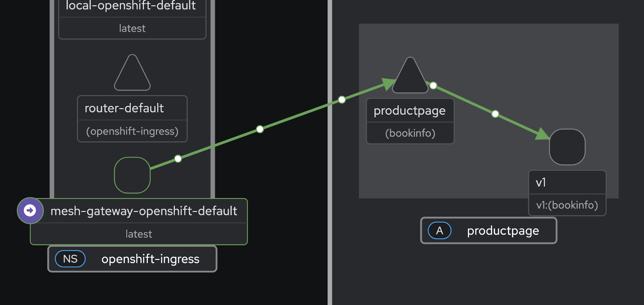The height and width of the screenshot is (305, 644).
Task: Select the openshift-ingress namespace box label
Action: pyautogui.click(x=150, y=259)
